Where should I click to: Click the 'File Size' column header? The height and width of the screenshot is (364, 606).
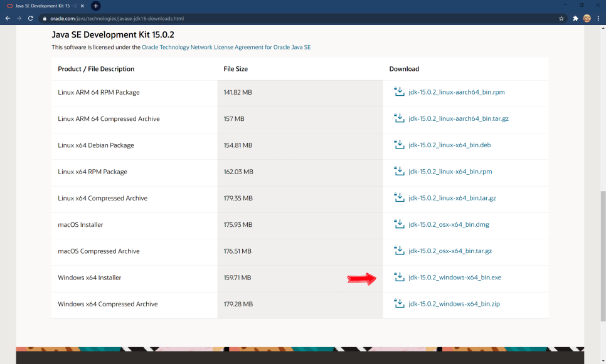click(x=235, y=69)
